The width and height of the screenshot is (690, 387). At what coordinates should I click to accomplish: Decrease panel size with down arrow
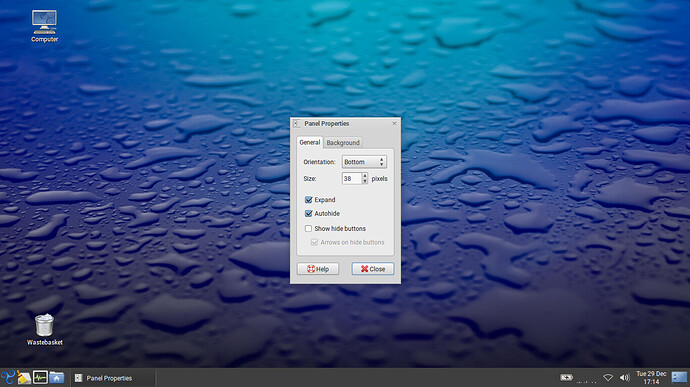tap(364, 181)
